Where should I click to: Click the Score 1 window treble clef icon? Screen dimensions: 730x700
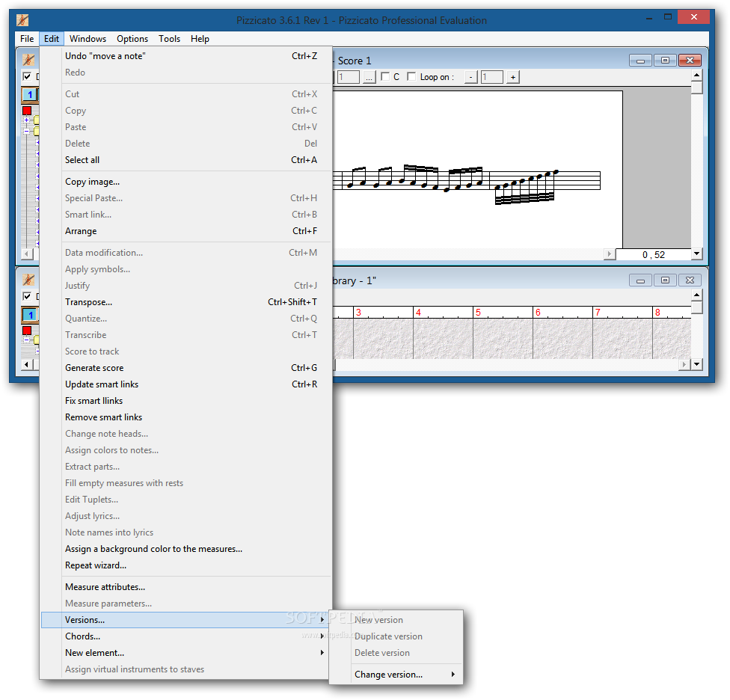pos(28,60)
